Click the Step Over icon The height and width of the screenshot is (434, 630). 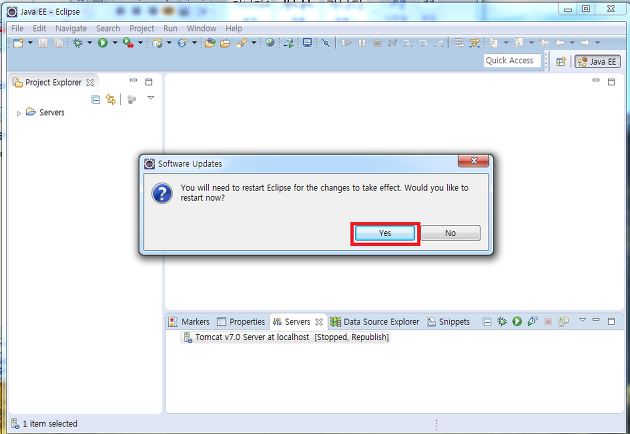click(423, 43)
